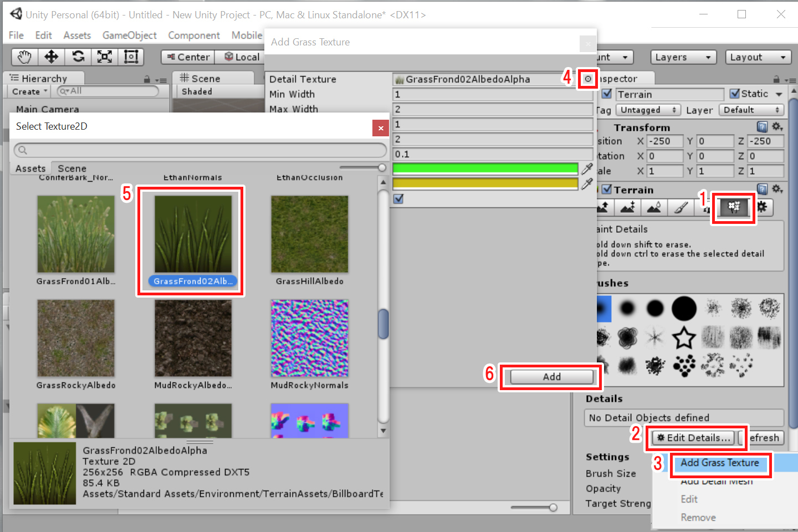Switch to Scene tab in Select Texture2D
This screenshot has height=532, width=798.
point(72,168)
